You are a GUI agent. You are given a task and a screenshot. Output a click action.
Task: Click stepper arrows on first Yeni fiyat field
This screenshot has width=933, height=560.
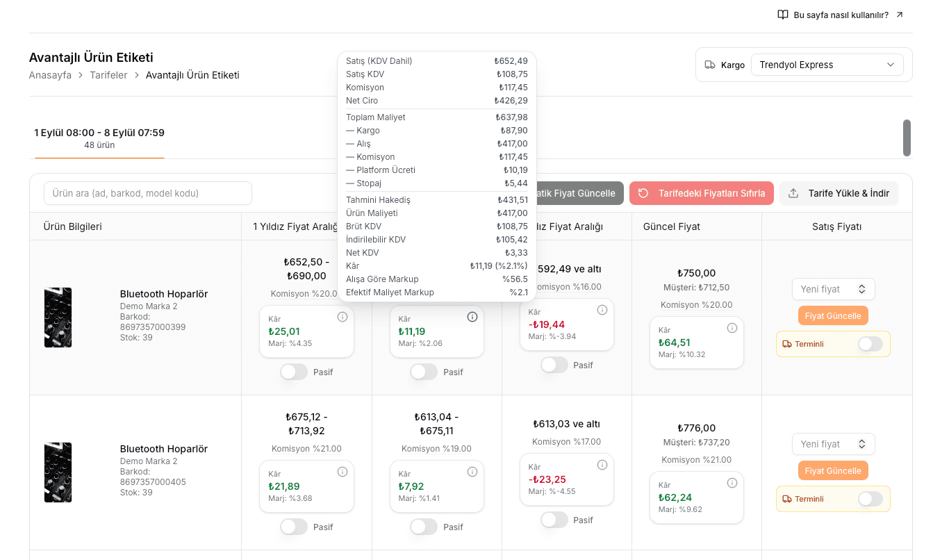click(x=862, y=289)
